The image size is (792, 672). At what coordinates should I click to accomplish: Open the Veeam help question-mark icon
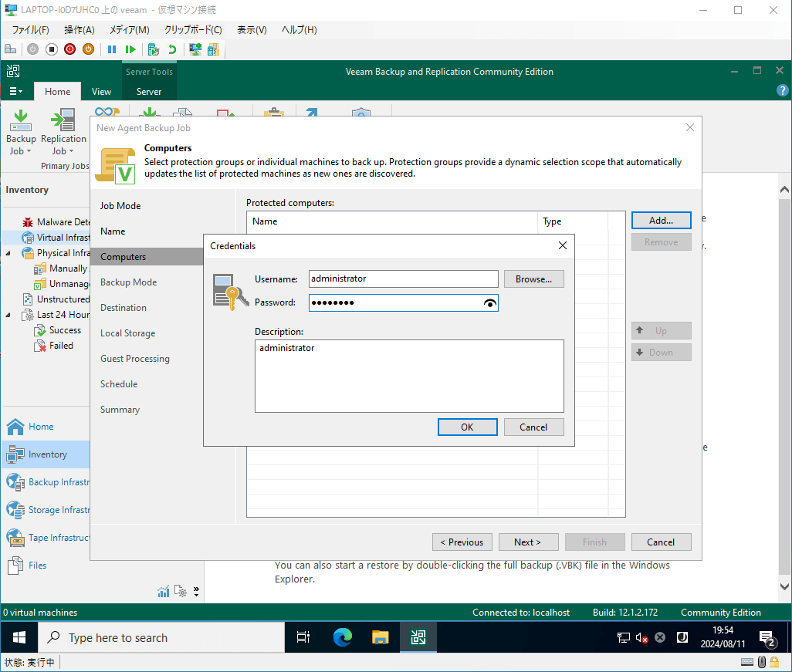pos(782,91)
